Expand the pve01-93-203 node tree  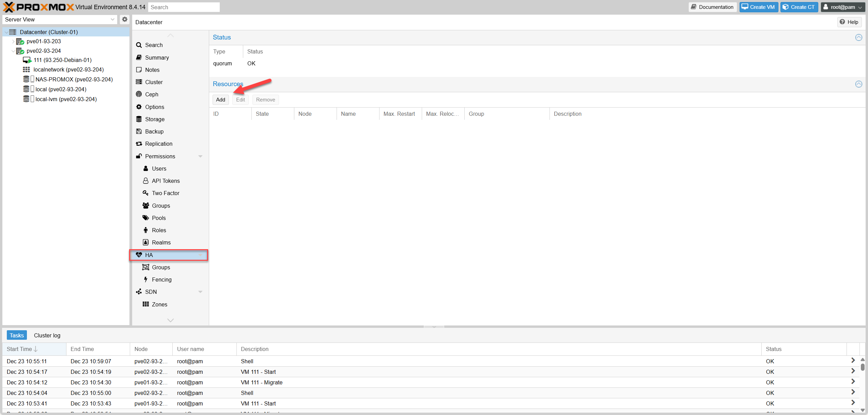point(13,41)
